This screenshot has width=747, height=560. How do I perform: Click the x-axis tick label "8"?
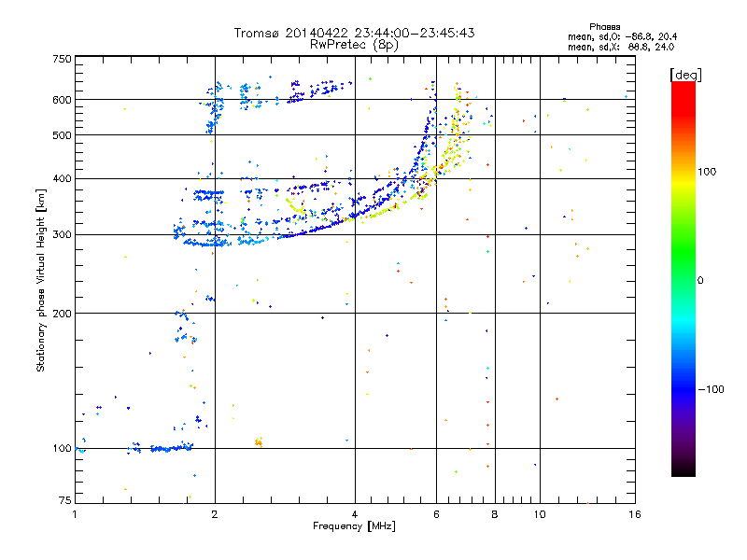tap(495, 514)
